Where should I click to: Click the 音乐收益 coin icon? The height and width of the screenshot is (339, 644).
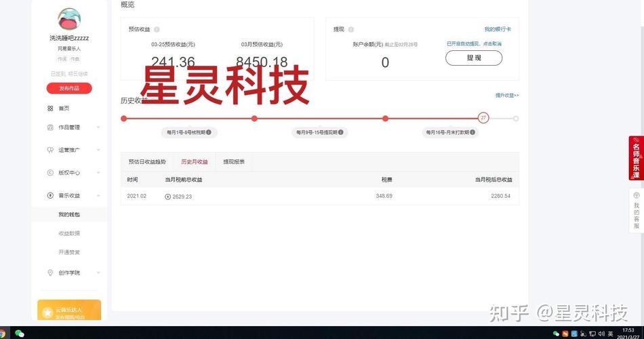(x=50, y=195)
